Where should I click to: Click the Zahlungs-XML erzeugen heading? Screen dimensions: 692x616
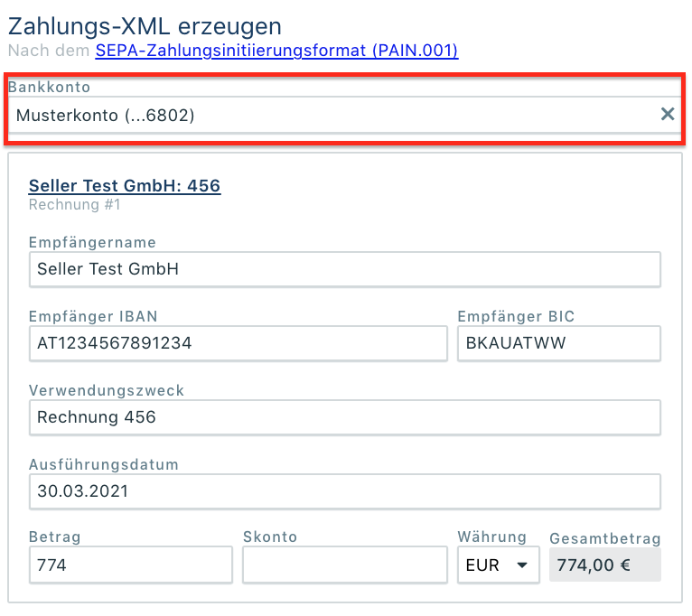coord(145,26)
